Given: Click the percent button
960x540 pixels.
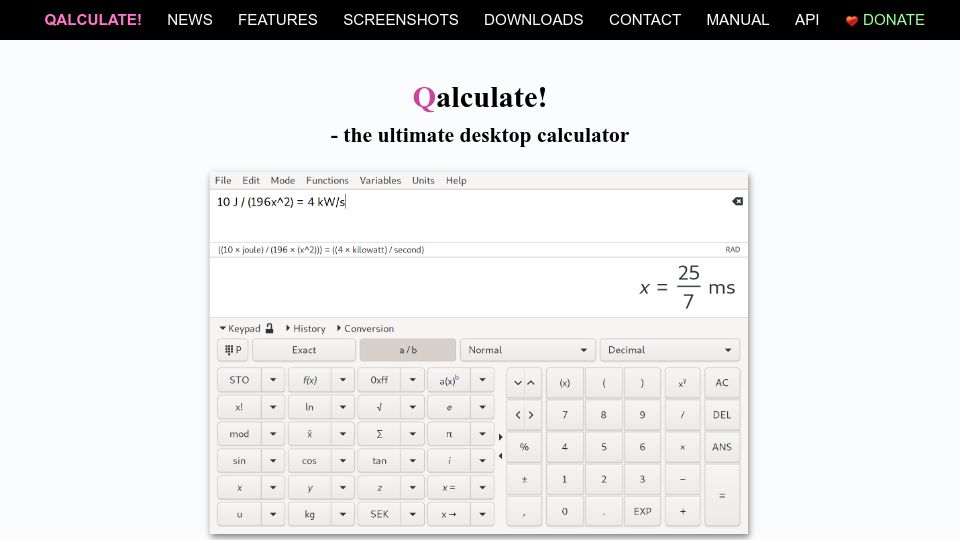Looking at the screenshot, I should (x=524, y=447).
